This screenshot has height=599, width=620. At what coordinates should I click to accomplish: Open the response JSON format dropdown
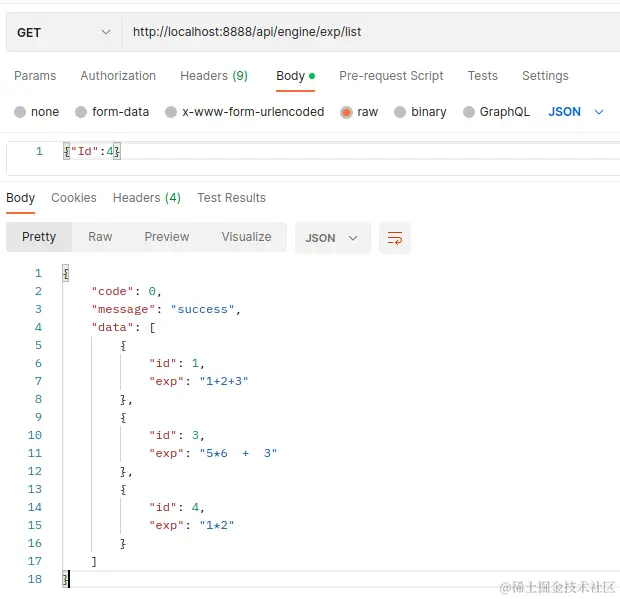pos(332,238)
